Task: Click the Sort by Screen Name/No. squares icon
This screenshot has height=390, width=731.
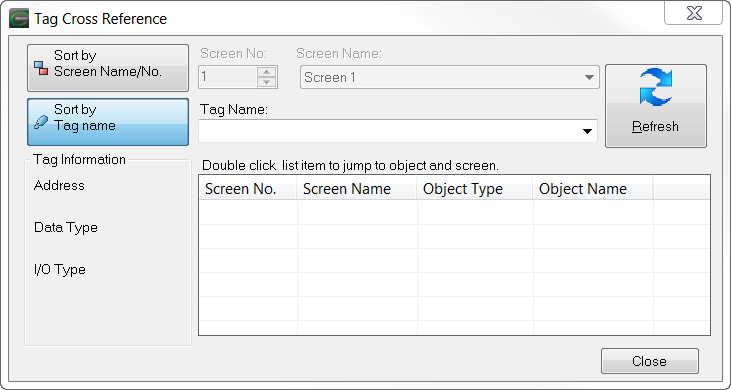Action: tap(41, 68)
